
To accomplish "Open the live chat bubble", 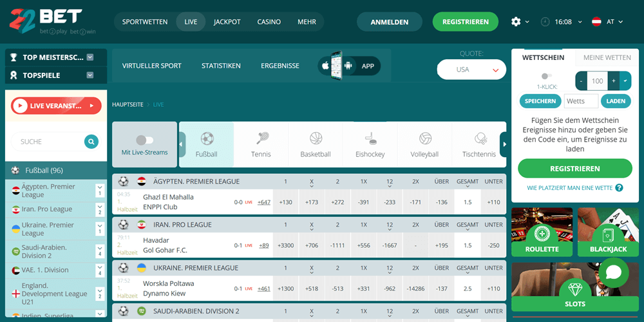I will [x=614, y=272].
